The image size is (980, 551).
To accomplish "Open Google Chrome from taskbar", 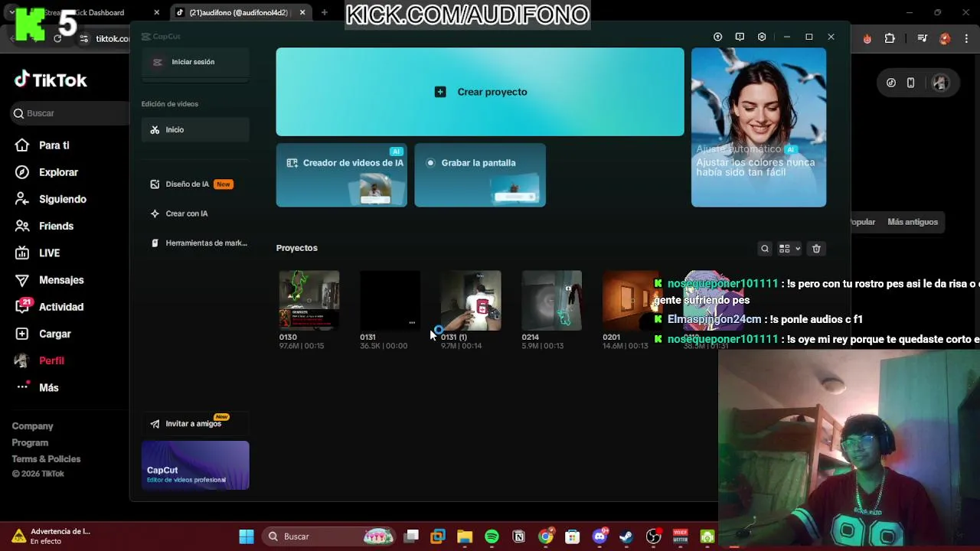I will click(x=546, y=536).
